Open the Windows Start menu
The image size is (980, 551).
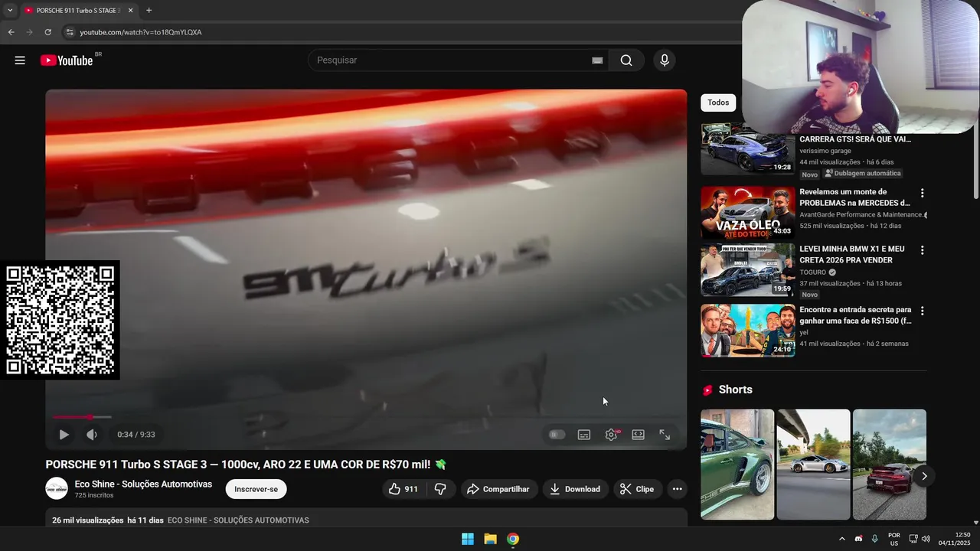click(468, 539)
